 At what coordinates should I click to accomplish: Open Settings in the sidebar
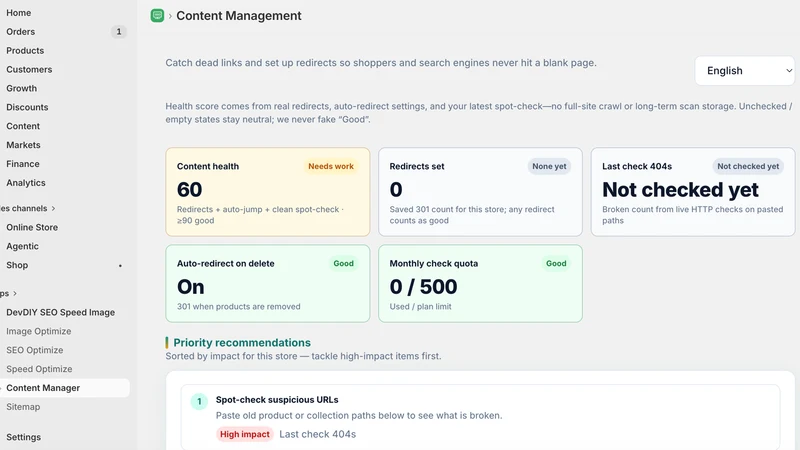tap(23, 437)
